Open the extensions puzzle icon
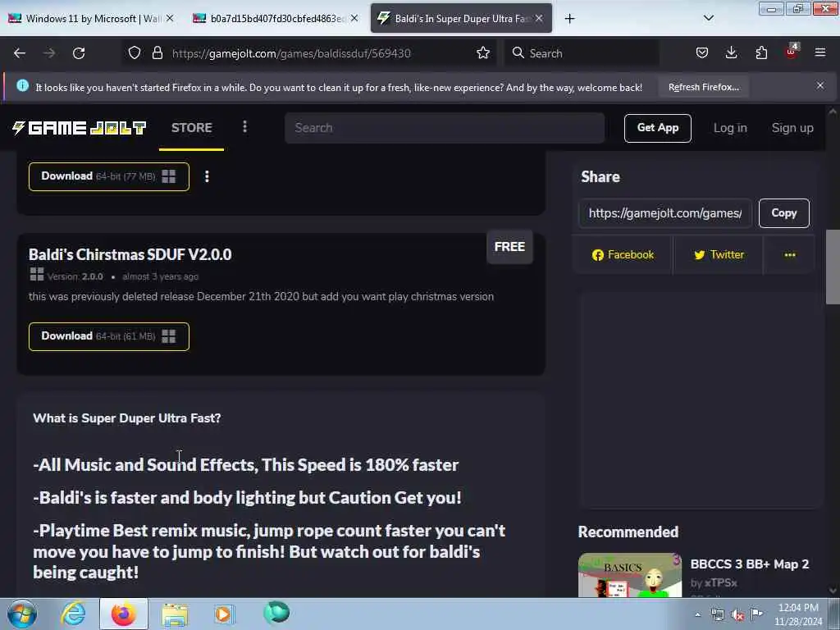840x630 pixels. (x=761, y=53)
